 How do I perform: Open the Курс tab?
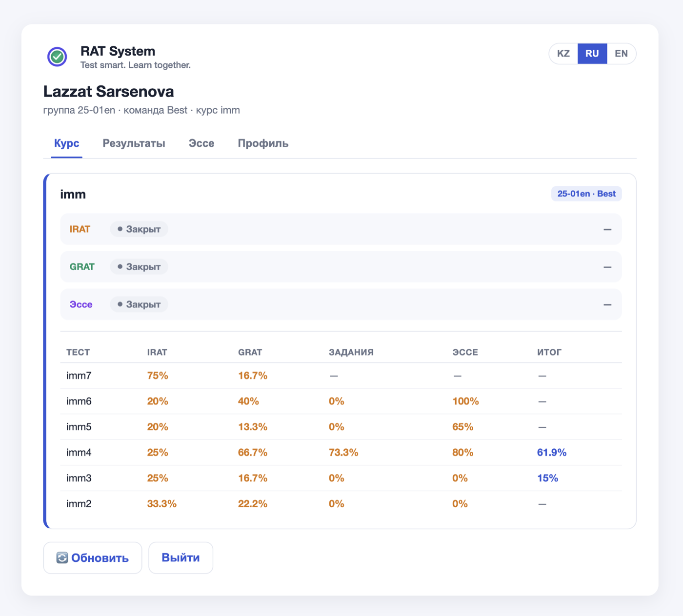point(67,143)
